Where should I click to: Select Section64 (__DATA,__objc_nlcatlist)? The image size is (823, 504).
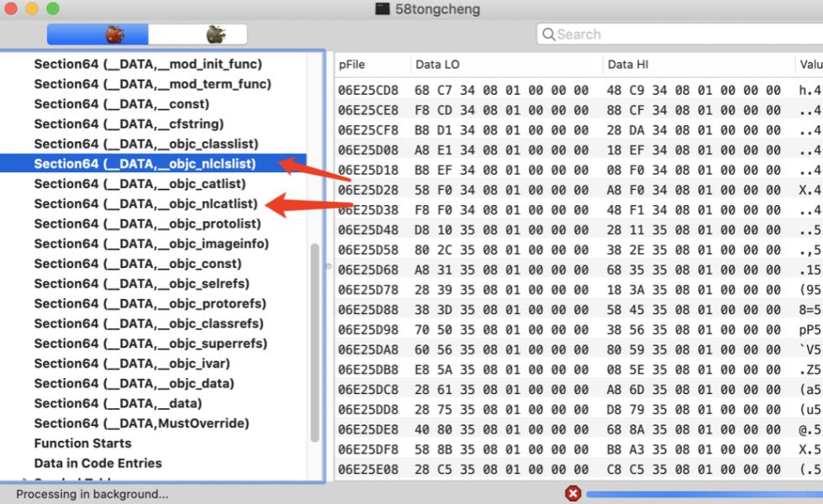(x=145, y=203)
